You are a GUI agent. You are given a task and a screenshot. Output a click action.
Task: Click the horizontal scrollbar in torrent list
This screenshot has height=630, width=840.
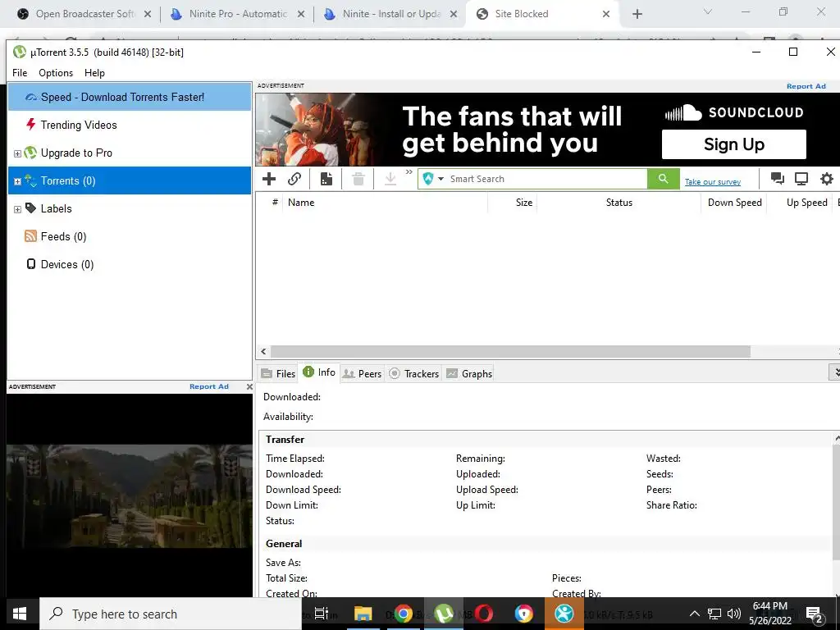510,351
